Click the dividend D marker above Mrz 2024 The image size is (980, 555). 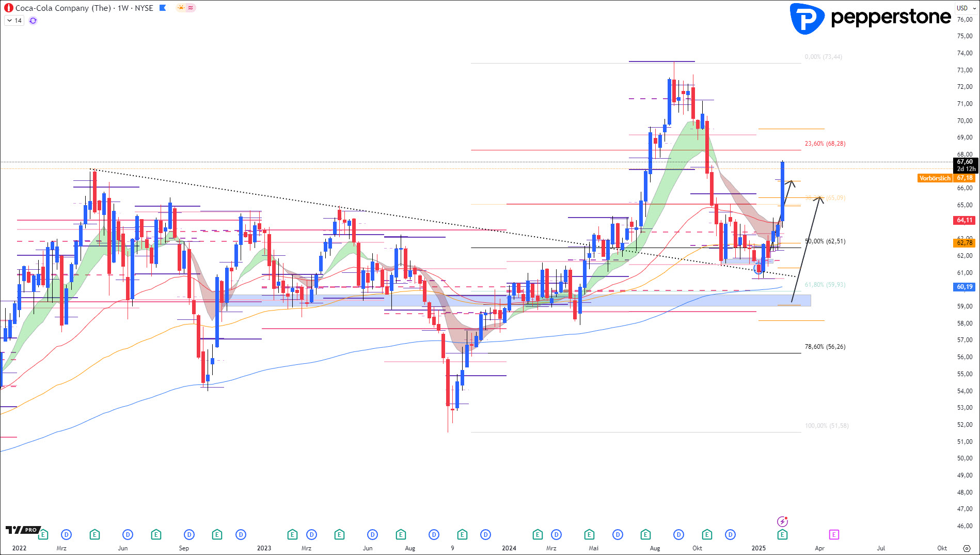coord(556,534)
